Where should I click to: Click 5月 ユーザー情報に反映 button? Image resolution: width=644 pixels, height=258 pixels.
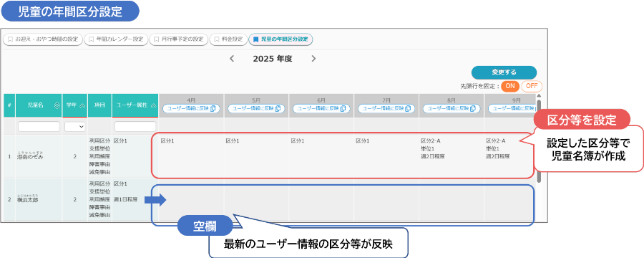tap(256, 109)
